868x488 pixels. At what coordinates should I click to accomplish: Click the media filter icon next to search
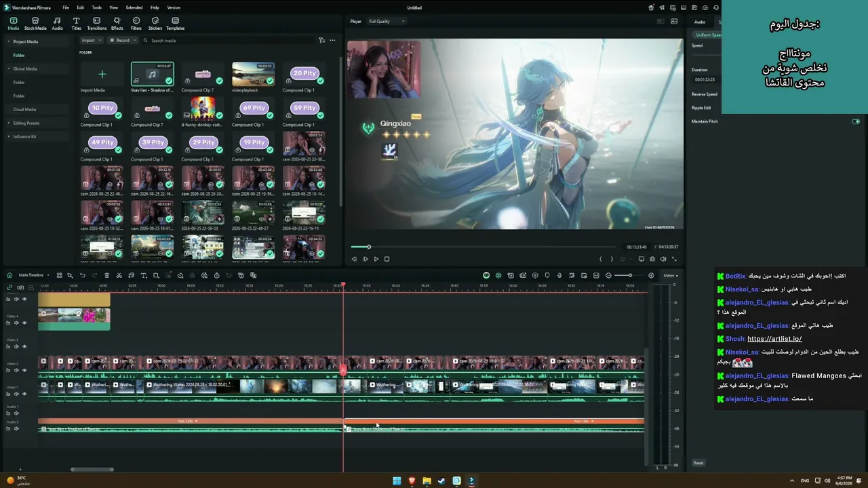(321, 41)
